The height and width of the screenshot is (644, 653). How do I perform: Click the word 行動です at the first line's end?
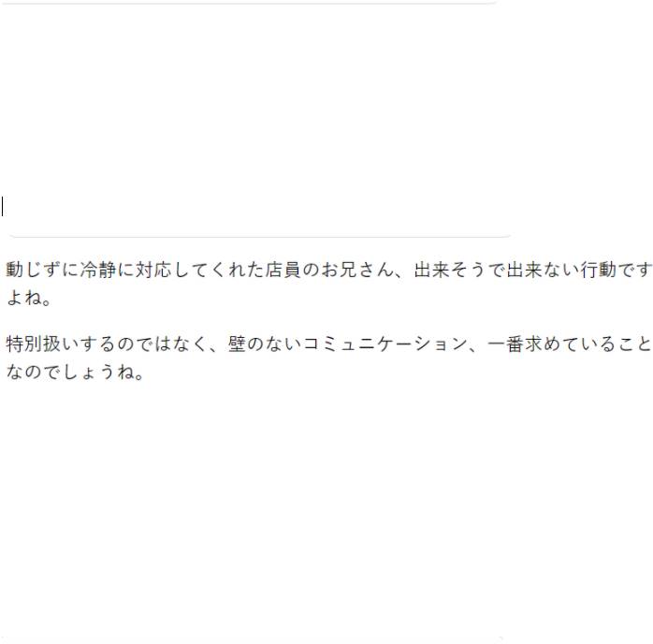[x=617, y=270]
